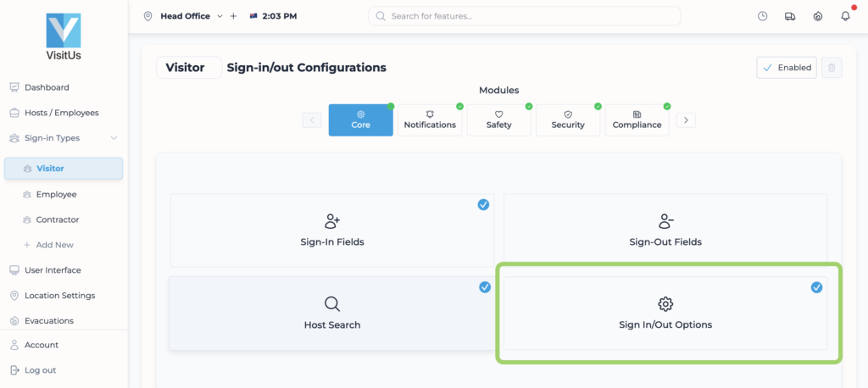Switch to the Security module tab
The image size is (868, 388).
coord(568,120)
